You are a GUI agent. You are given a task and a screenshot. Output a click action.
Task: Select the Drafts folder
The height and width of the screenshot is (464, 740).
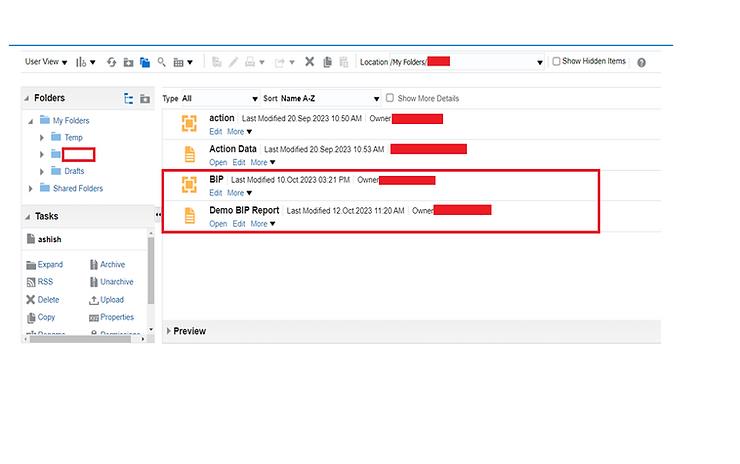point(74,171)
